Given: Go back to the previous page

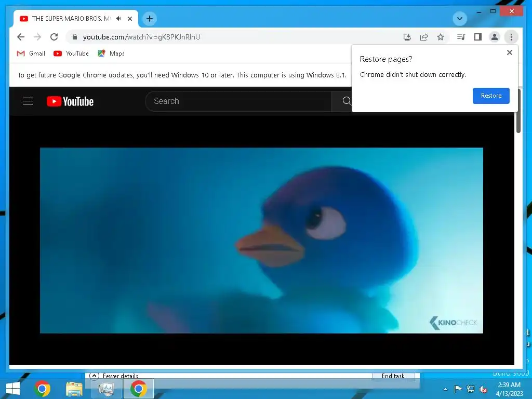Looking at the screenshot, I should [21, 37].
